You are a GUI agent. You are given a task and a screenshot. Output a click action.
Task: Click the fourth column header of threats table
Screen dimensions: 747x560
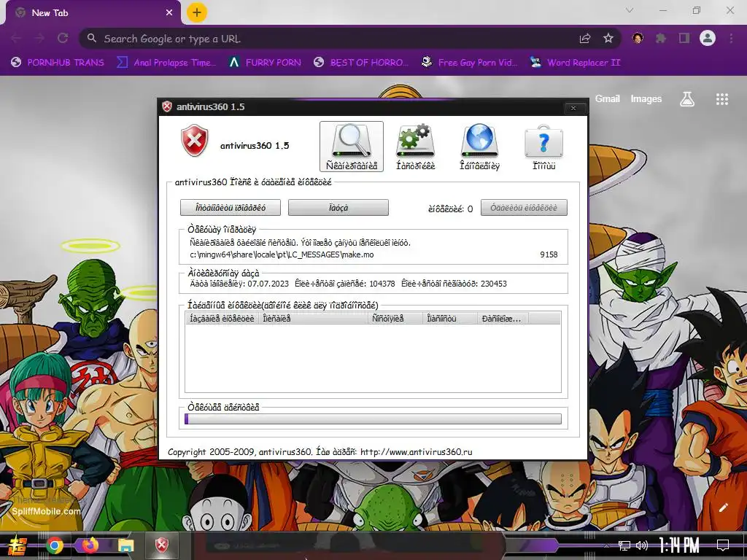coord(450,319)
